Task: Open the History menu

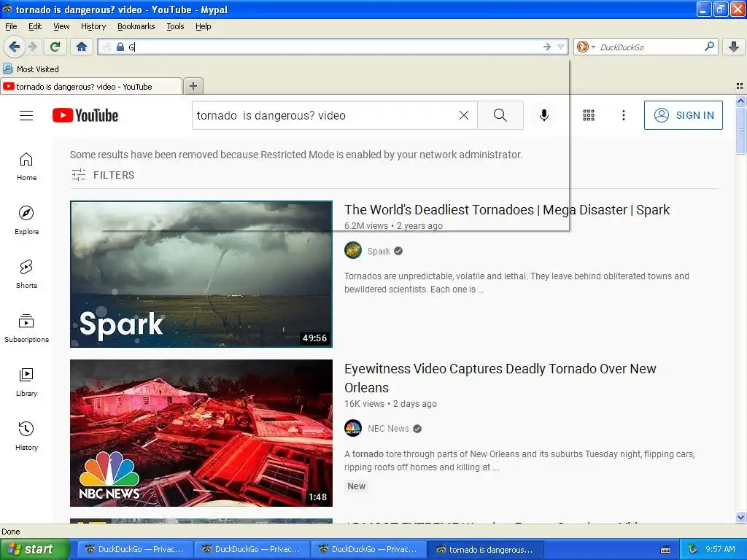Action: point(93,26)
